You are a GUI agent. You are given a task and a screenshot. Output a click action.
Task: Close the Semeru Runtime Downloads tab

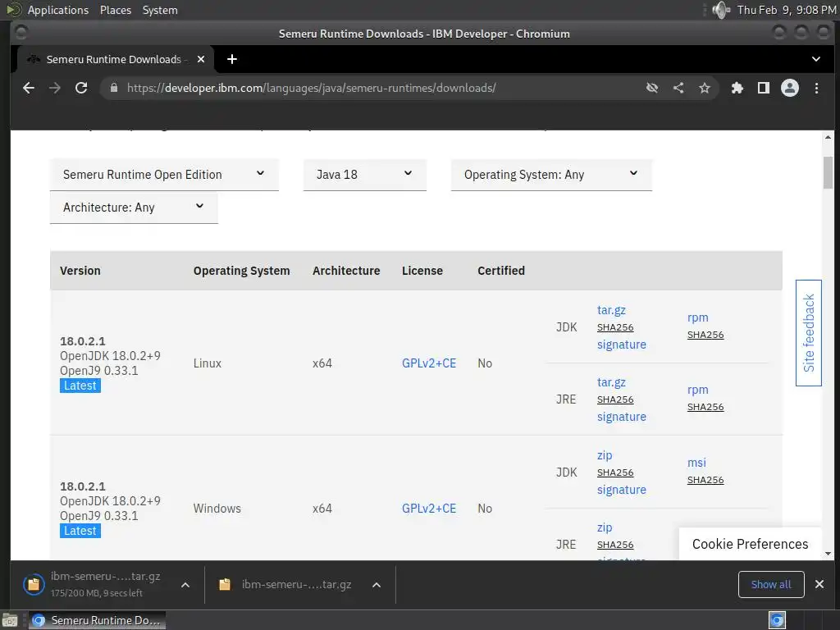coord(201,59)
